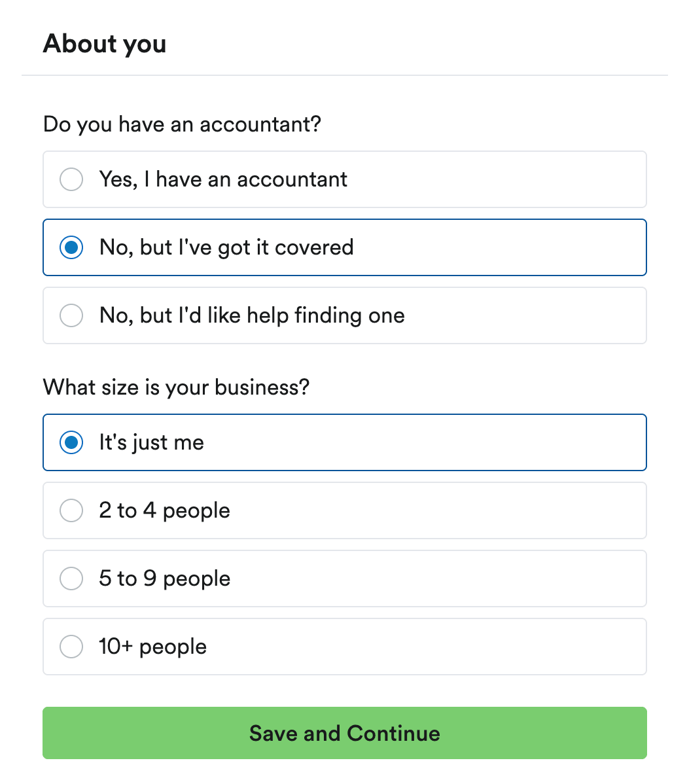
Task: Click the 'Yes, I have an accountant' label text
Action: pos(223,179)
